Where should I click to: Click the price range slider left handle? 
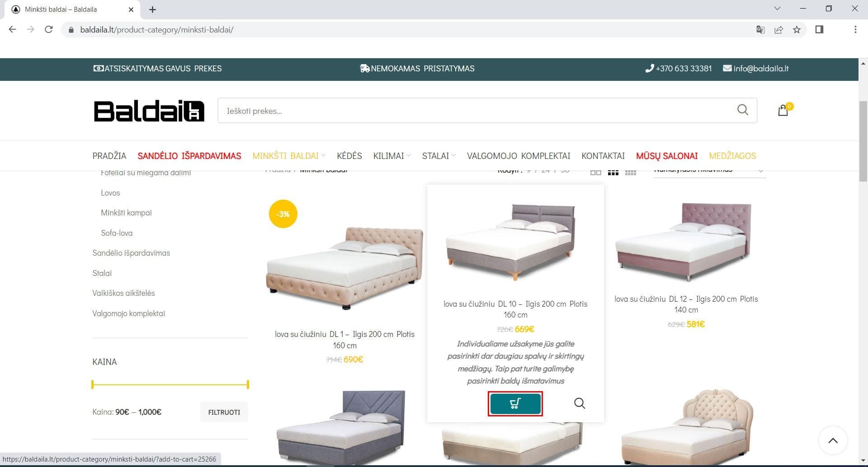tap(93, 384)
